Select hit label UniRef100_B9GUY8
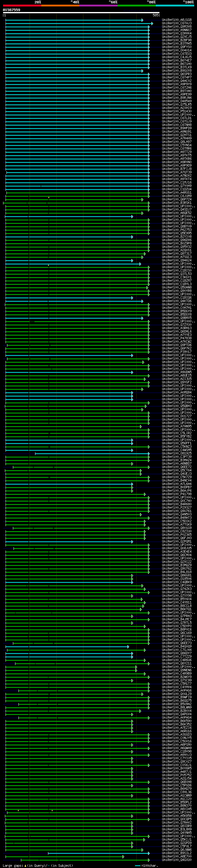Screen dimensions: 197x868 pos(177,71)
